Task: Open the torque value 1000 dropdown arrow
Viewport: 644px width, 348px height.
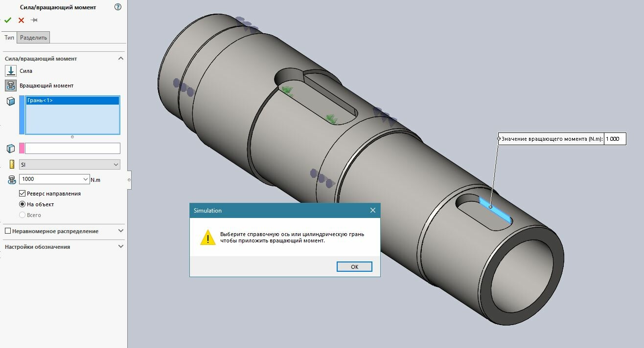Action: 86,179
